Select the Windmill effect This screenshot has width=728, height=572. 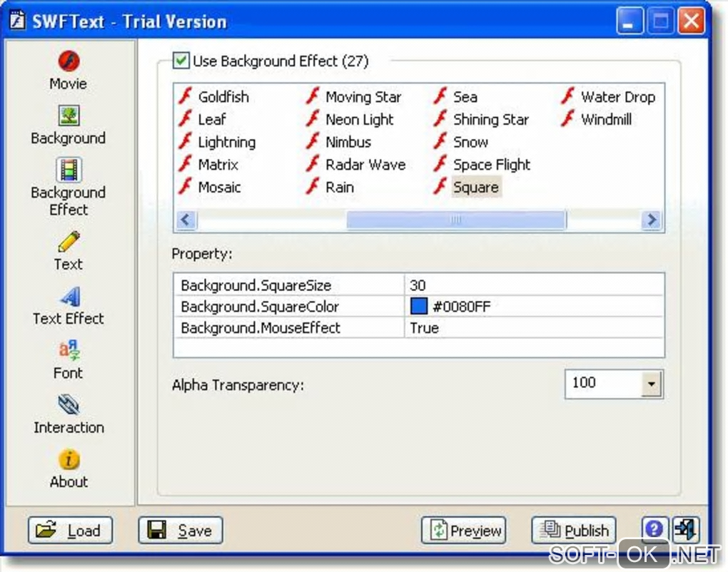coord(607,120)
